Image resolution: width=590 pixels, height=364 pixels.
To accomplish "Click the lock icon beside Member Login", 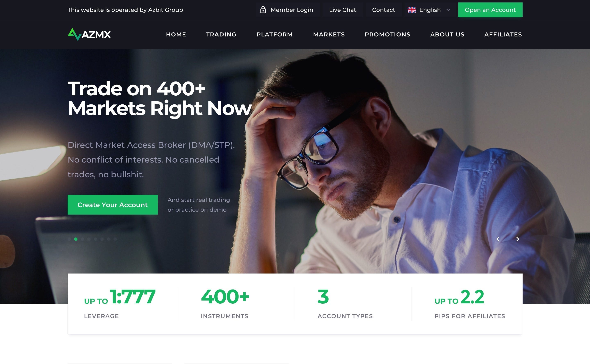I will (x=263, y=10).
